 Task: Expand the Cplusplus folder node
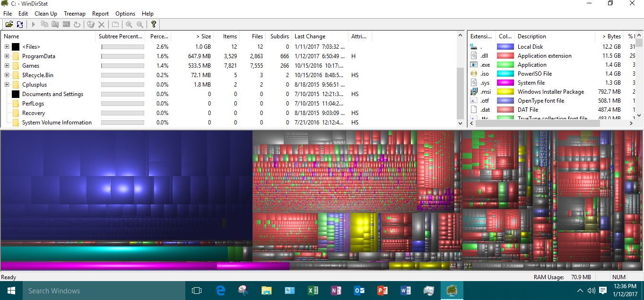7,85
